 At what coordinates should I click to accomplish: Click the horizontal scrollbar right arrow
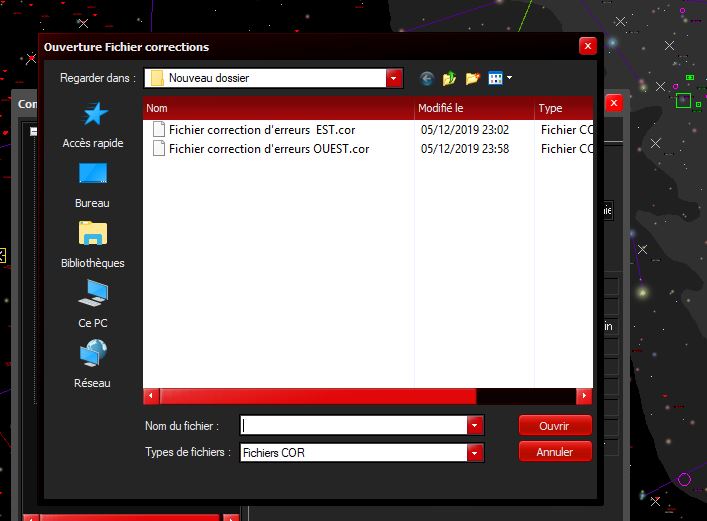click(586, 396)
